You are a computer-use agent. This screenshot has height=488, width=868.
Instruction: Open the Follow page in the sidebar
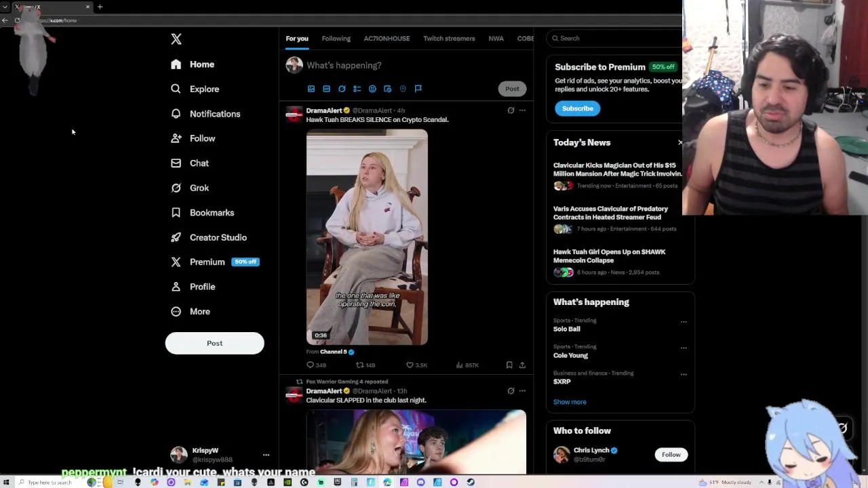[193, 138]
